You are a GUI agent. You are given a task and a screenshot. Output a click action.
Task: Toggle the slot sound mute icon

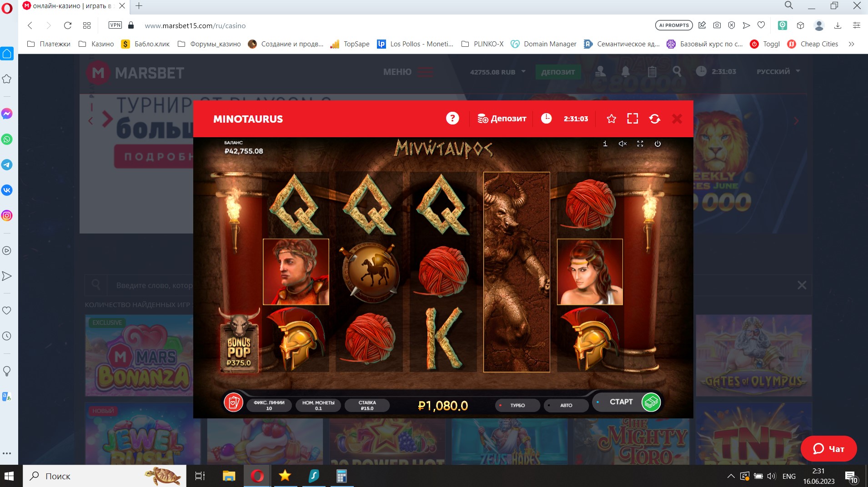pos(622,144)
